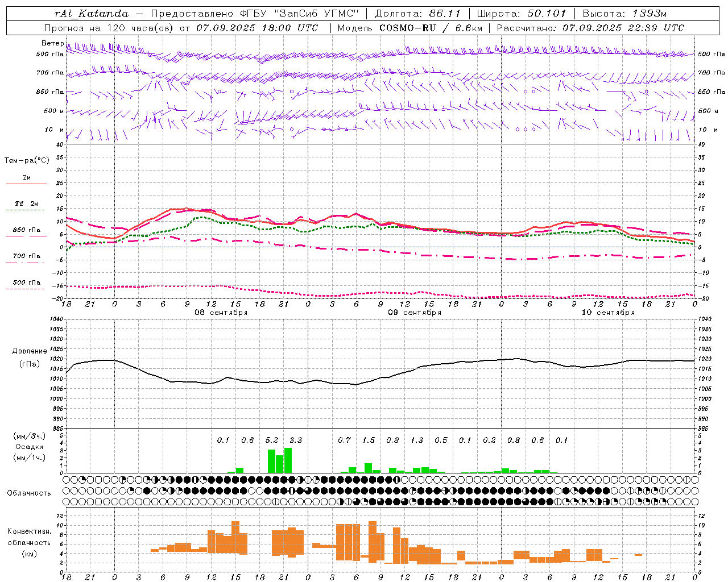Click the Тем-ра(°C) axis title
The height and width of the screenshot is (582, 728).
point(27,161)
